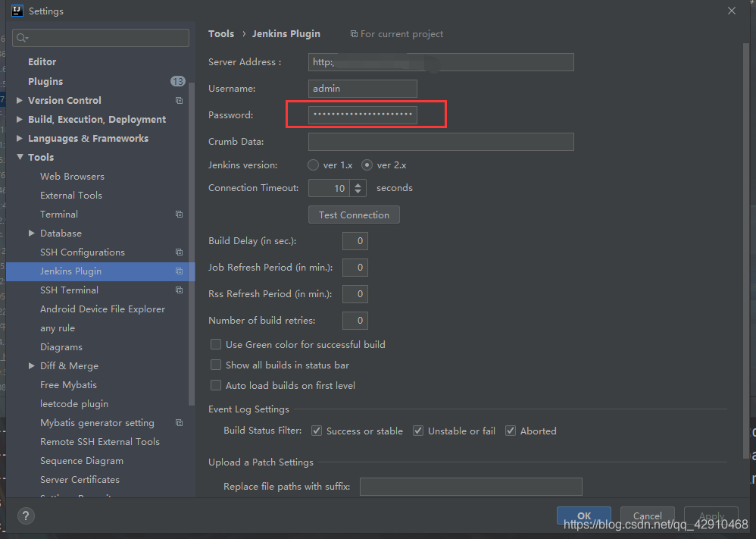Click the Tools breadcrumb in the header
756x539 pixels.
tap(221, 34)
